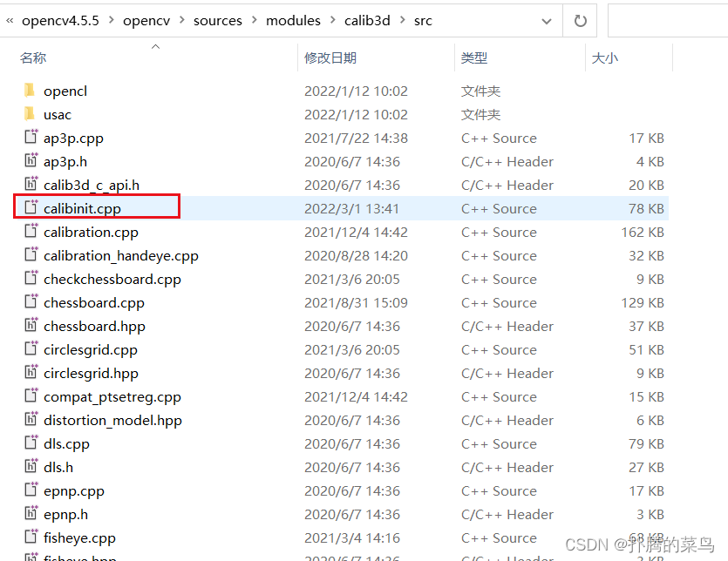Viewport: 728px width, 561px height.
Task: Click the chessboard.hpp file icon
Action: click(x=31, y=325)
